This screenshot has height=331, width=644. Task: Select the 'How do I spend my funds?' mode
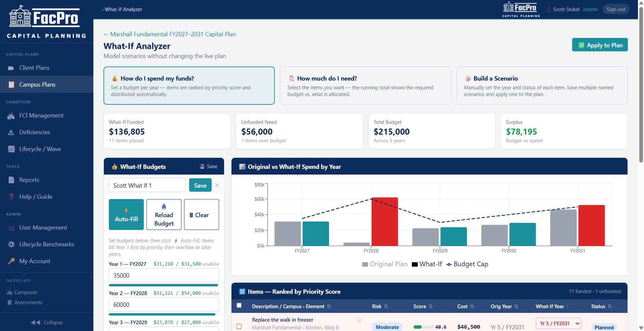coord(189,86)
